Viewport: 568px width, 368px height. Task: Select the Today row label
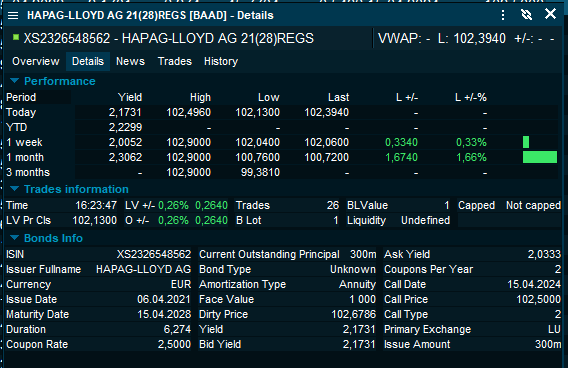21,112
